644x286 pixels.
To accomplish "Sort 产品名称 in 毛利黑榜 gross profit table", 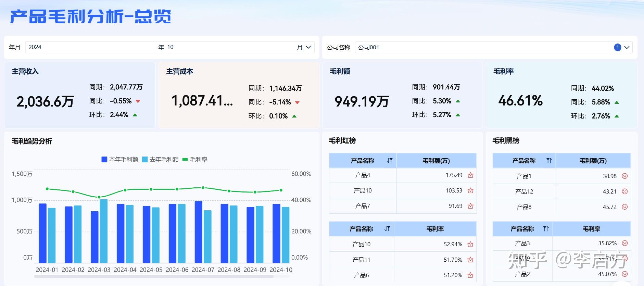I will pos(549,161).
